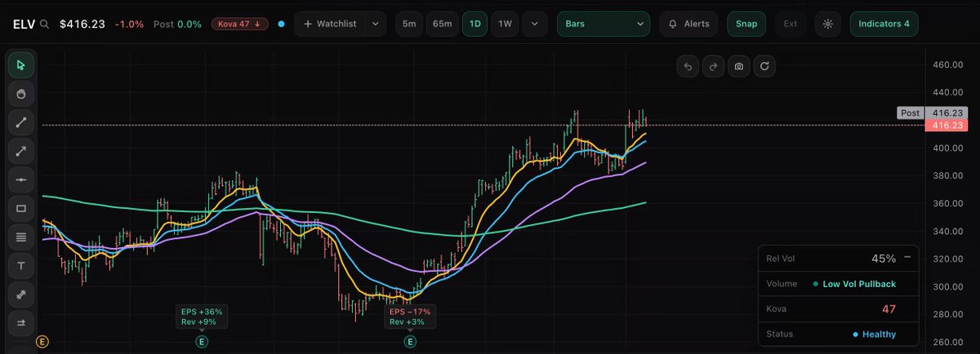The height and width of the screenshot is (354, 980).
Task: Expand more timeframes dropdown
Action: click(x=535, y=24)
